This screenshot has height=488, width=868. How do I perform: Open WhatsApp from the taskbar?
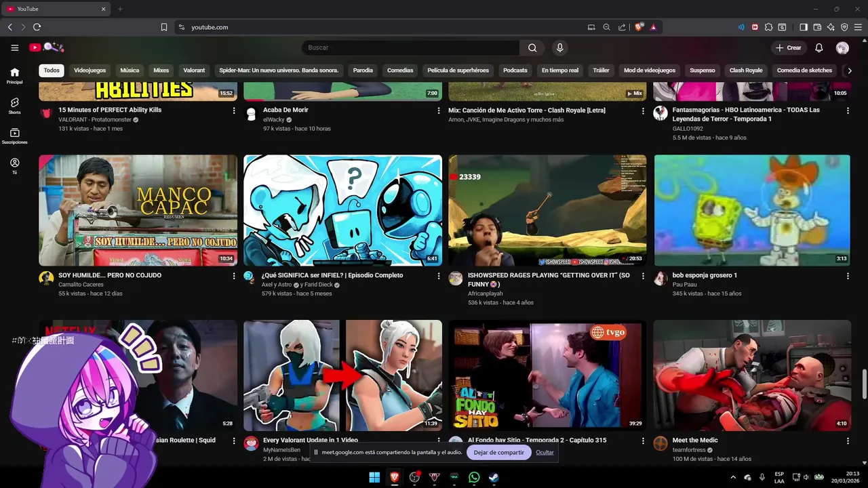tap(474, 477)
